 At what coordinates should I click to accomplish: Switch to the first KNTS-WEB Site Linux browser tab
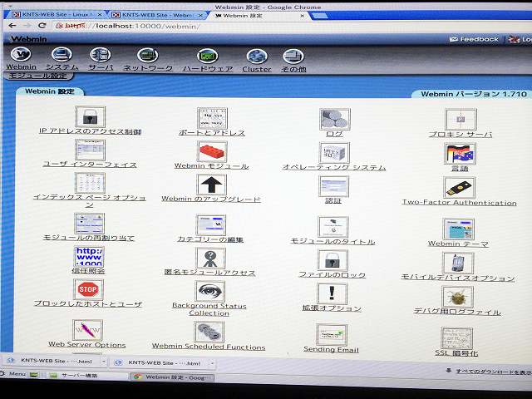(57, 15)
